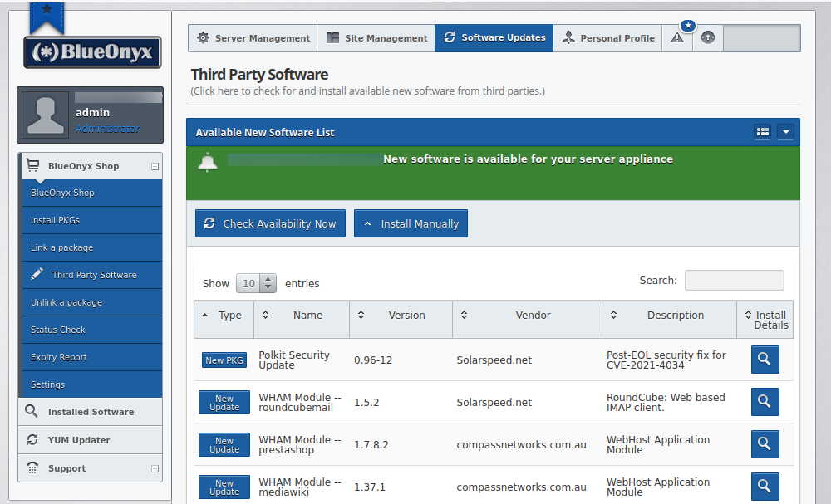The height and width of the screenshot is (504, 831).
Task: Sort table by Type column
Action: point(224,320)
